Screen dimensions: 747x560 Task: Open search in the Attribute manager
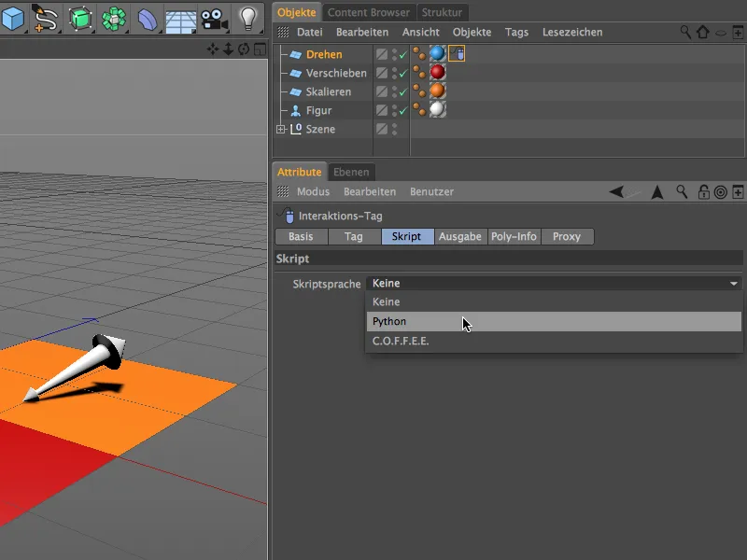(682, 192)
